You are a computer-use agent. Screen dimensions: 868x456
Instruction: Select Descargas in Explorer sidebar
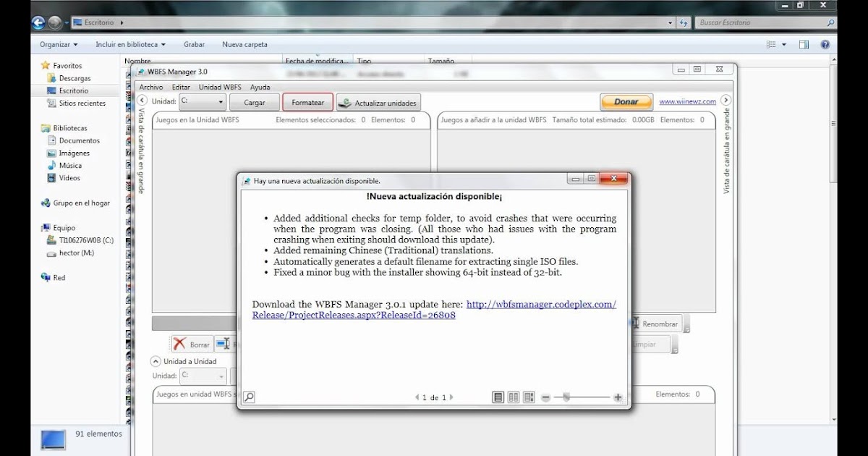[75, 78]
